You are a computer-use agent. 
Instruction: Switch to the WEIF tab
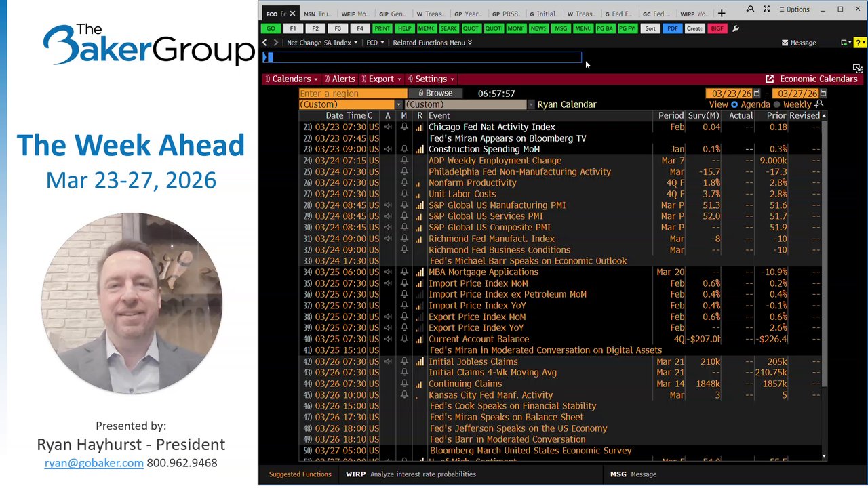click(x=355, y=14)
